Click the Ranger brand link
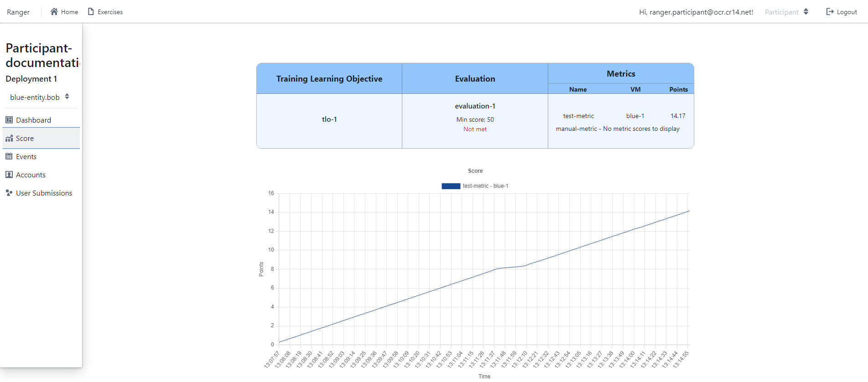Viewport: 868px width, 382px height. (18, 12)
